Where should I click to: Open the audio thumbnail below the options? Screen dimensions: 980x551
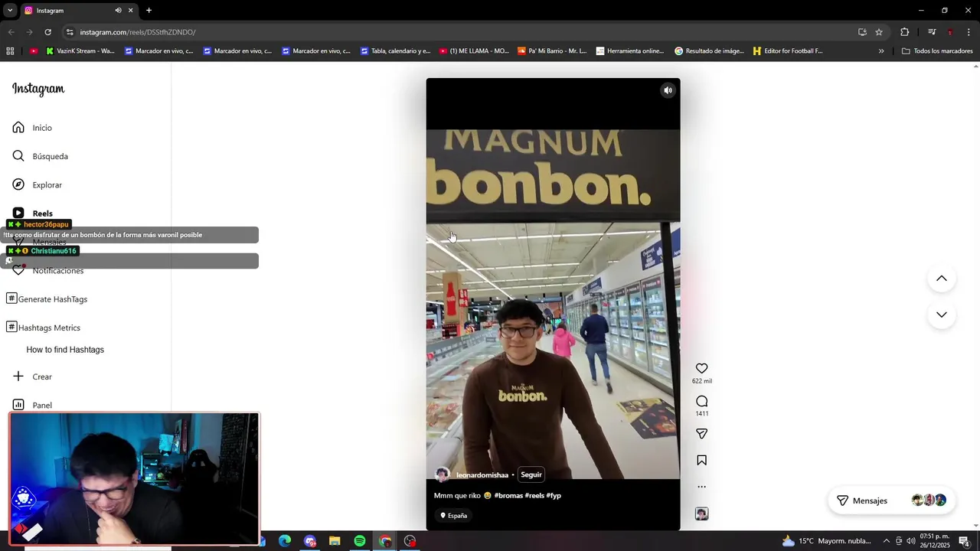(701, 514)
